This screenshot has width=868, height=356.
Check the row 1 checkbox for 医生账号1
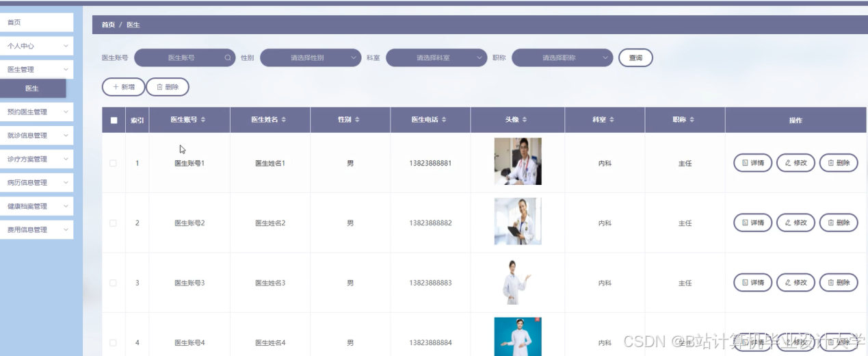[114, 163]
